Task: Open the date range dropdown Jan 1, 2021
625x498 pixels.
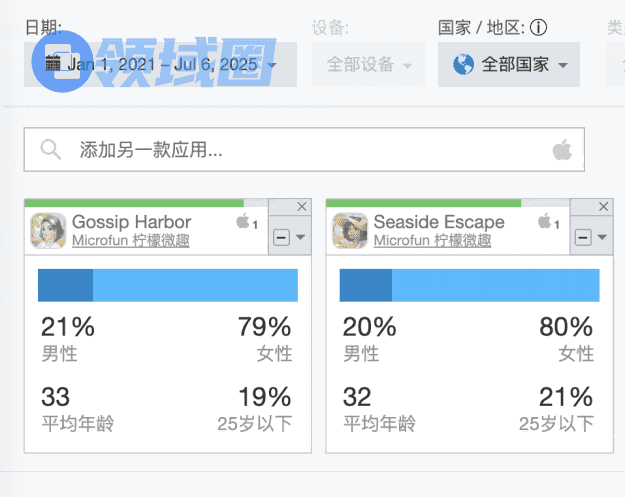Action: pyautogui.click(x=160, y=65)
